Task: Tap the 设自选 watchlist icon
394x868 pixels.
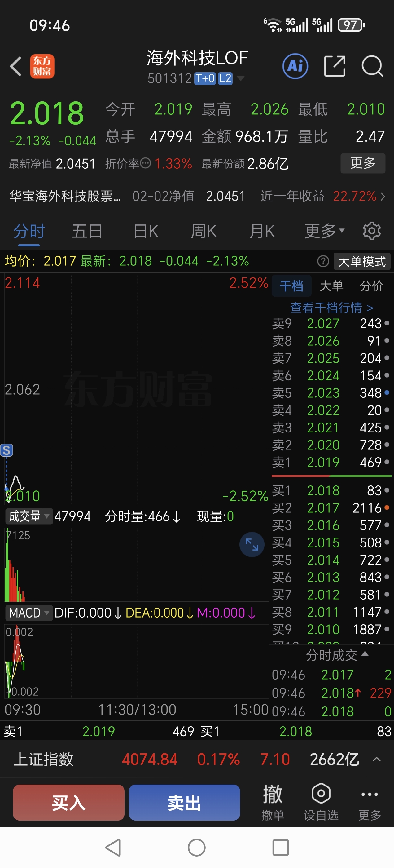Action: click(x=321, y=803)
